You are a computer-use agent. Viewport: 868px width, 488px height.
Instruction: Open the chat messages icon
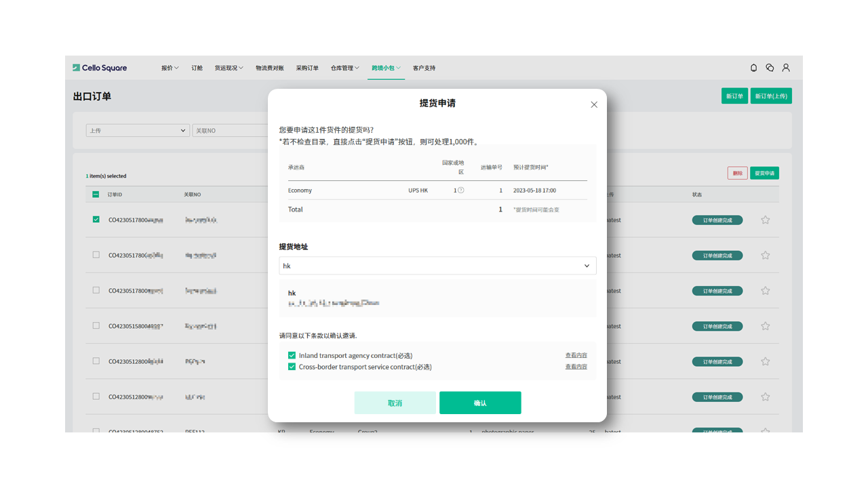(770, 68)
